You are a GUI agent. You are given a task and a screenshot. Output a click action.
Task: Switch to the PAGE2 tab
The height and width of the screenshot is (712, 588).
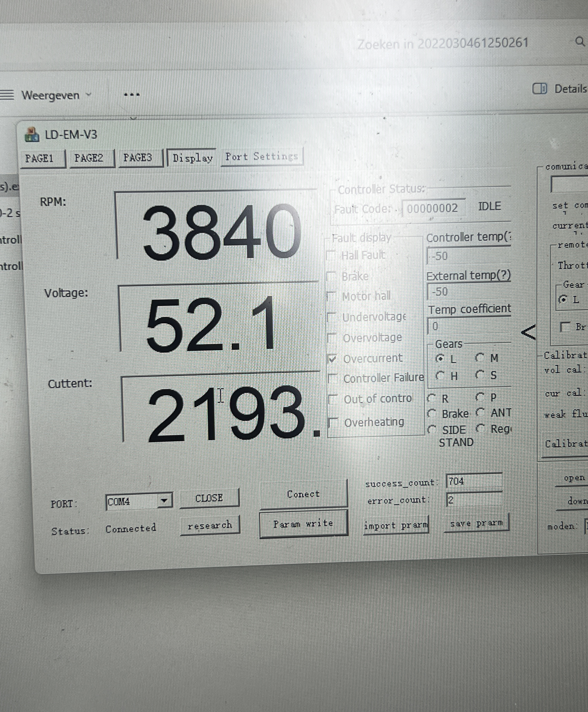click(x=89, y=158)
